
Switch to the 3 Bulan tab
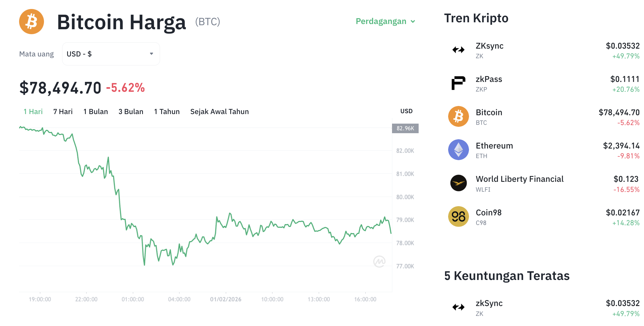(x=131, y=111)
